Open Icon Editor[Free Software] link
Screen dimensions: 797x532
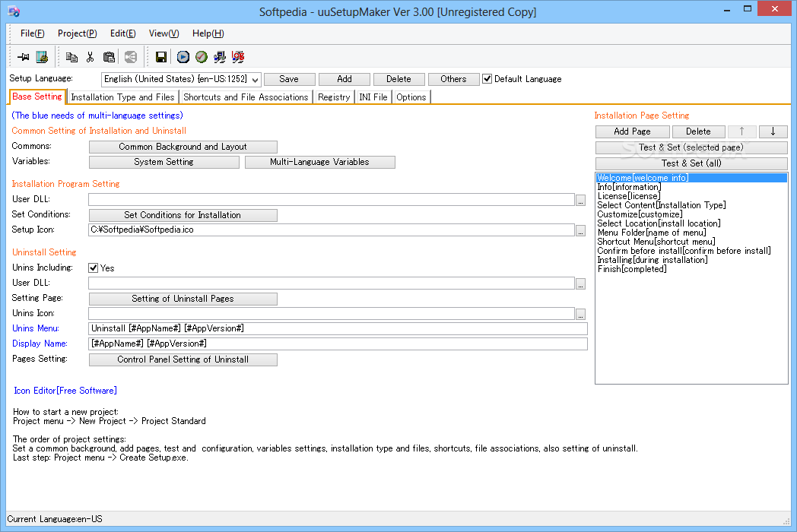coord(65,391)
